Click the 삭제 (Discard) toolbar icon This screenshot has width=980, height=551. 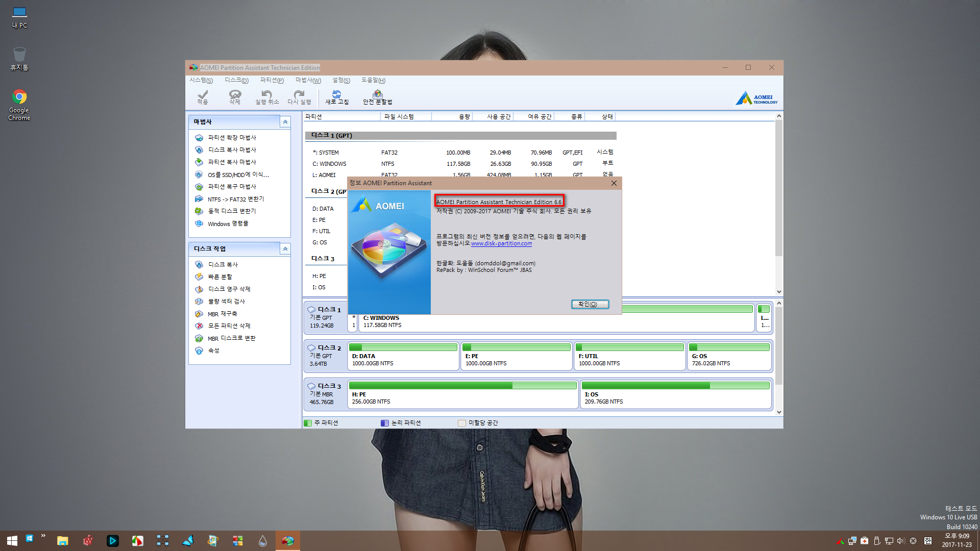[235, 97]
